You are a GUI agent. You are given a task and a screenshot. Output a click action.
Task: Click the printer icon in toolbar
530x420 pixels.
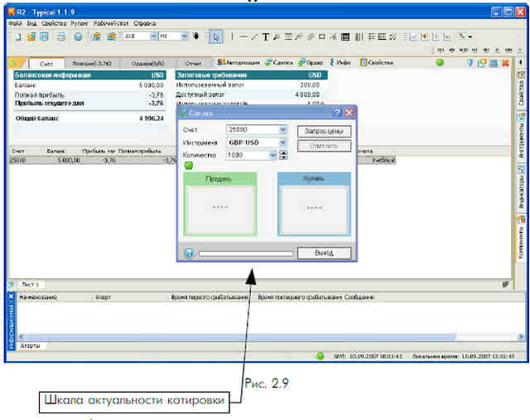(60, 36)
